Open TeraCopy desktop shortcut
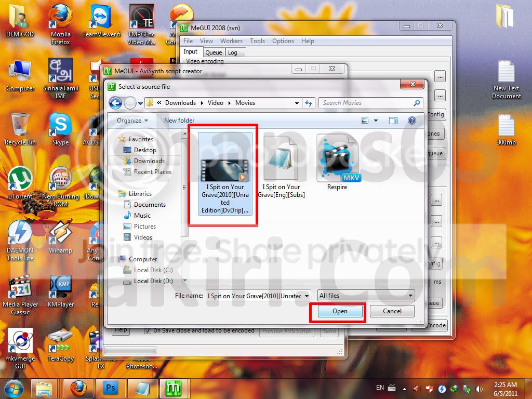This screenshot has width=532, height=399. pos(60,345)
